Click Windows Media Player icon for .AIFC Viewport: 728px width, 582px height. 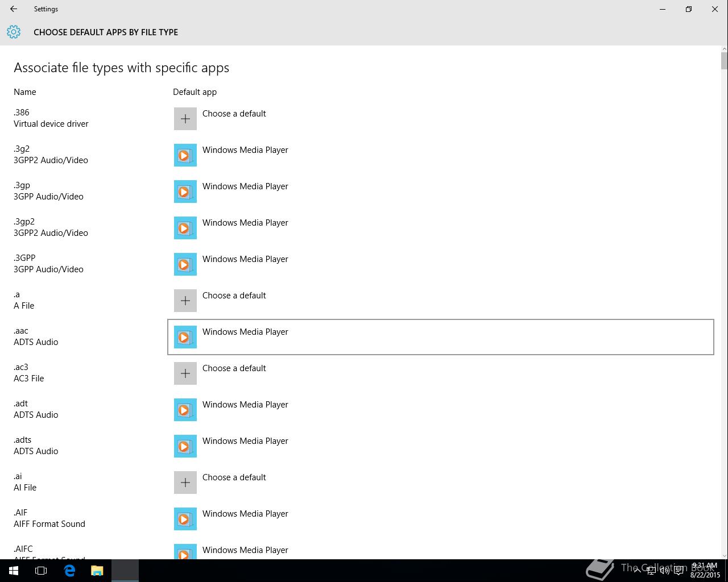coord(185,551)
